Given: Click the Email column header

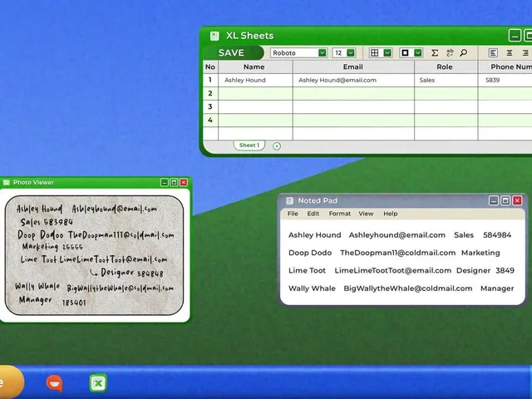Looking at the screenshot, I should pos(353,66).
